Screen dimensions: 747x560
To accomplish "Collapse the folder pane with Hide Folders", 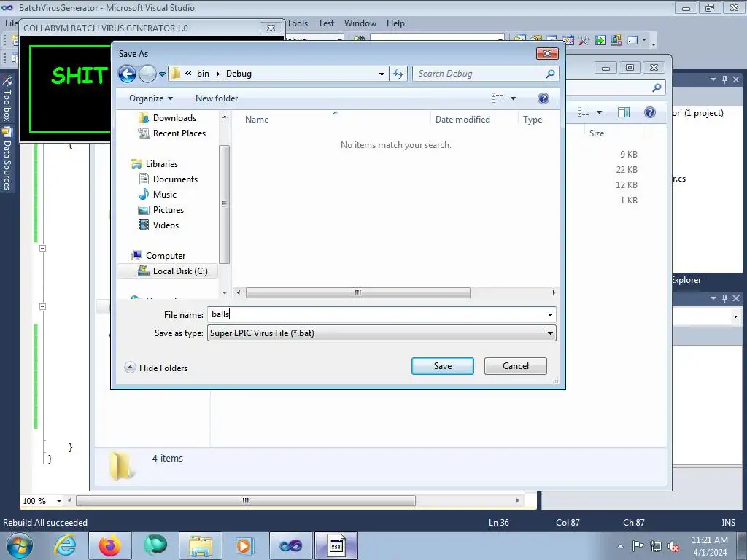I will (x=156, y=368).
